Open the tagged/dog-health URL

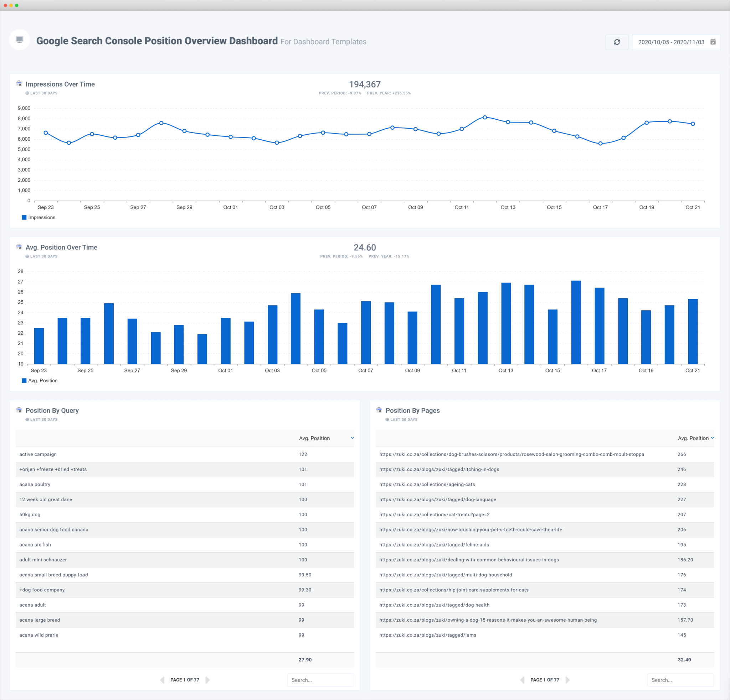click(434, 605)
